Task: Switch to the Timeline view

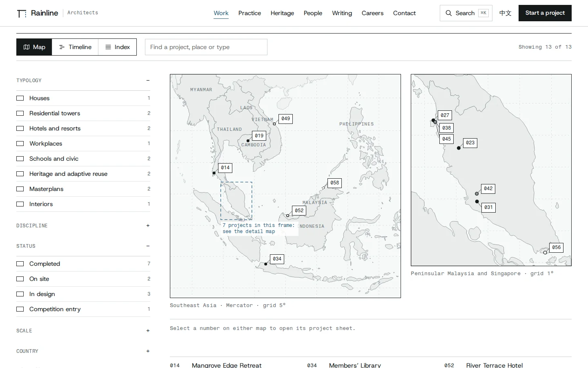Action: click(x=75, y=47)
